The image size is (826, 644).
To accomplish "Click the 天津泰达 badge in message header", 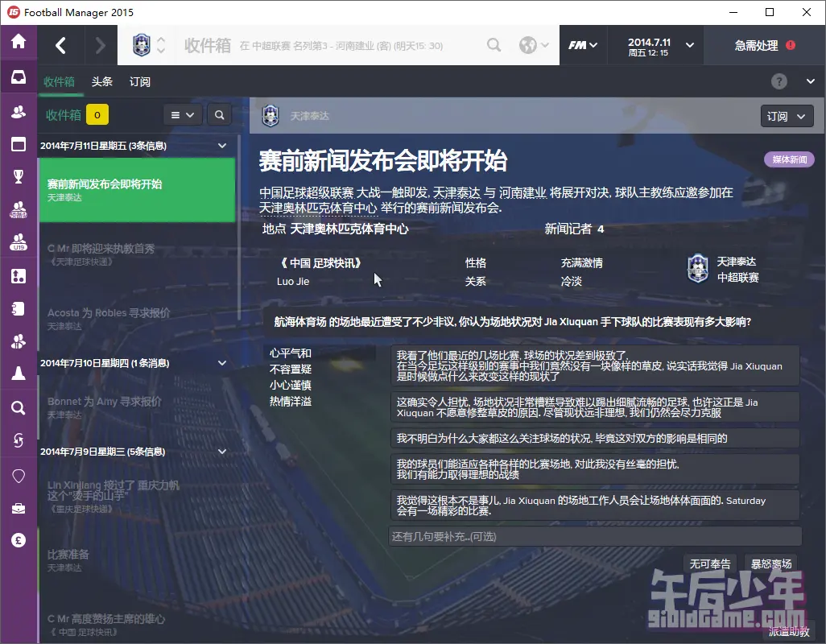I will click(x=271, y=115).
